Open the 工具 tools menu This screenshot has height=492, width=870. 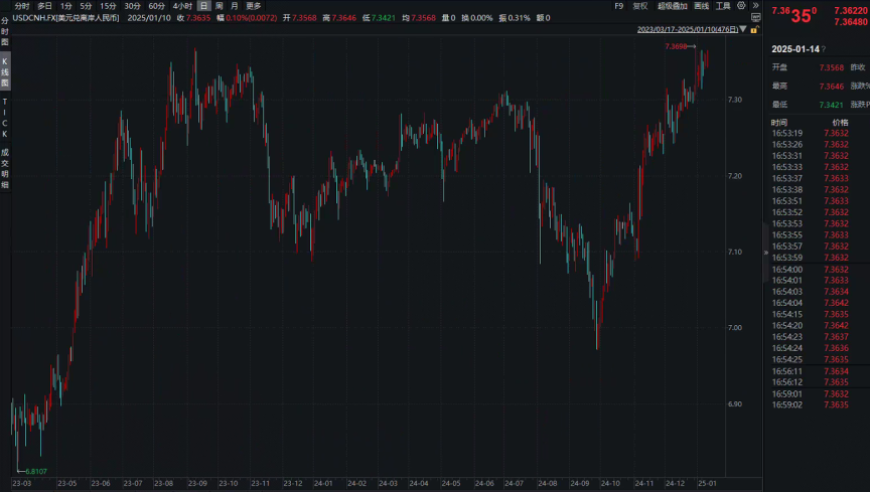point(723,6)
